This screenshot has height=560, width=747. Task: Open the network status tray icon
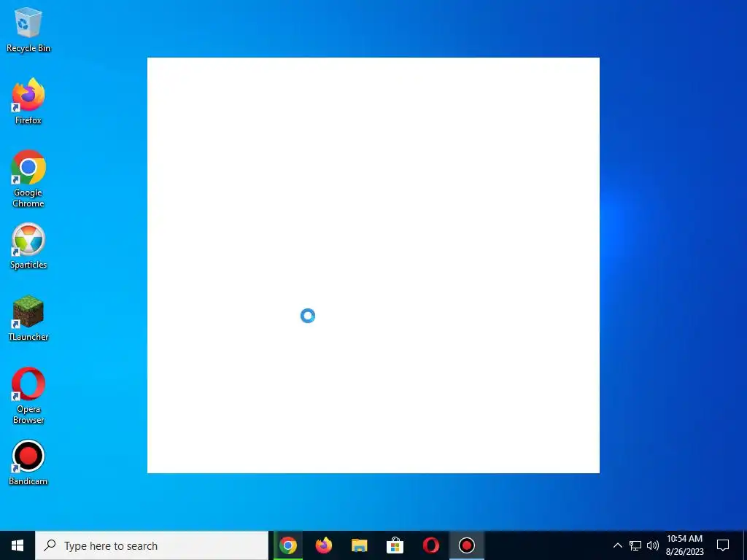(635, 545)
